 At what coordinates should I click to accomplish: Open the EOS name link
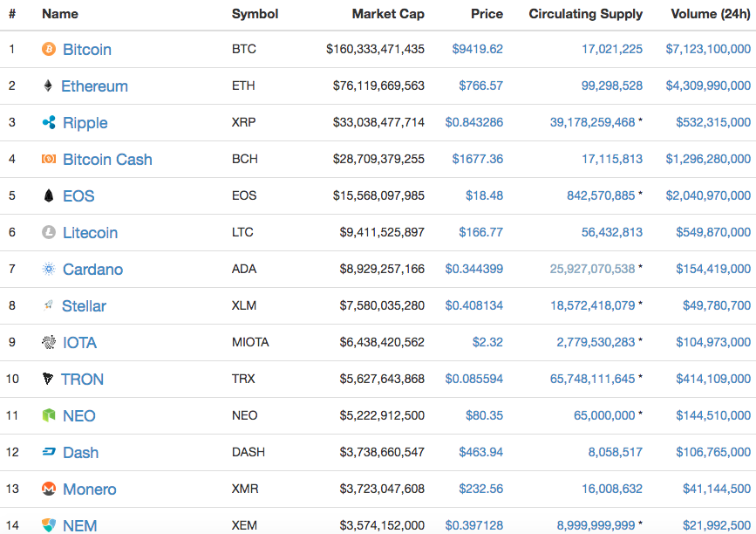pyautogui.click(x=78, y=195)
